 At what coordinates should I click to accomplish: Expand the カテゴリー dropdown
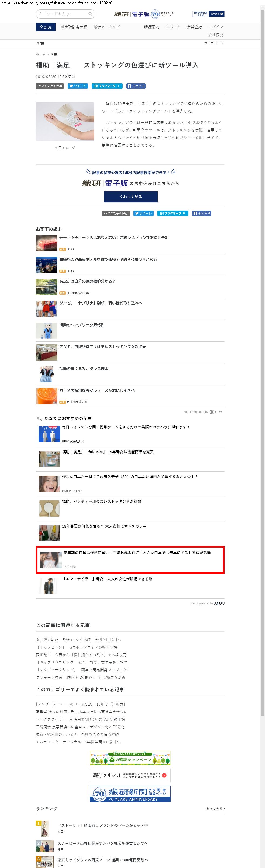(x=214, y=43)
